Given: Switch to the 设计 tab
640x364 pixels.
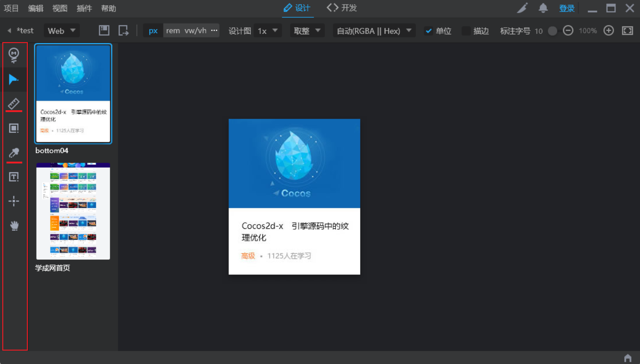Looking at the screenshot, I should point(297,8).
